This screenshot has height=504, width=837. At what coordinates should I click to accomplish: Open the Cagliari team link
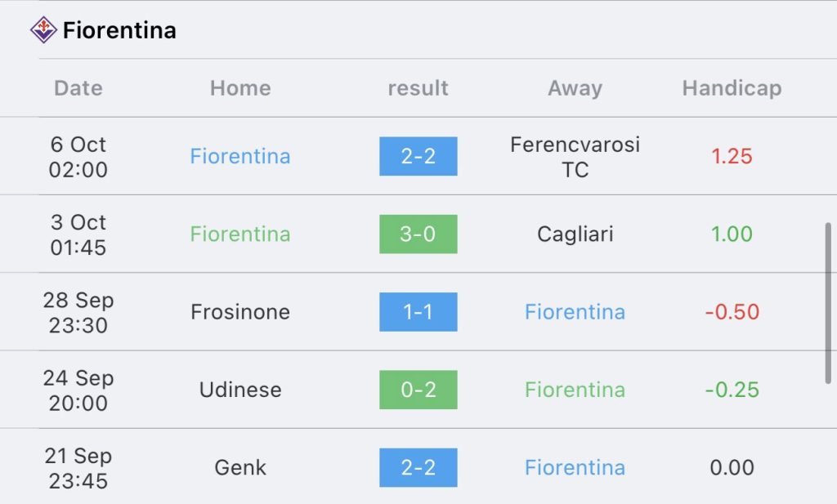click(x=575, y=234)
